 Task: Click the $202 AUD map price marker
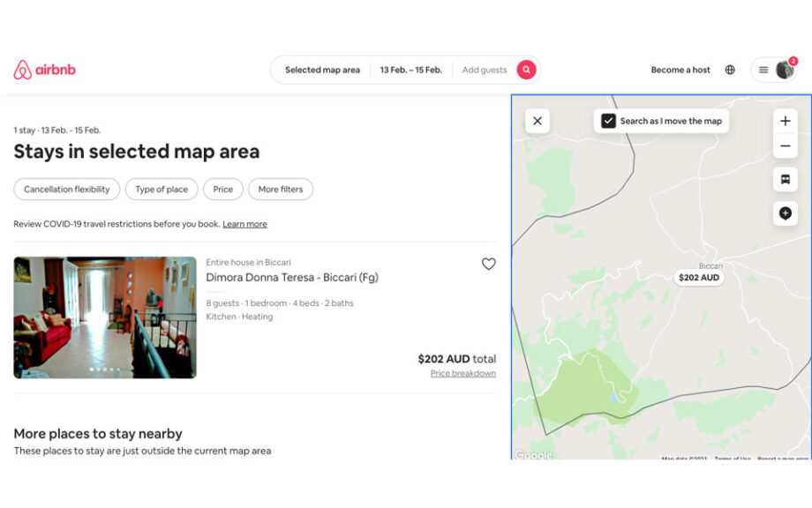pyautogui.click(x=699, y=277)
